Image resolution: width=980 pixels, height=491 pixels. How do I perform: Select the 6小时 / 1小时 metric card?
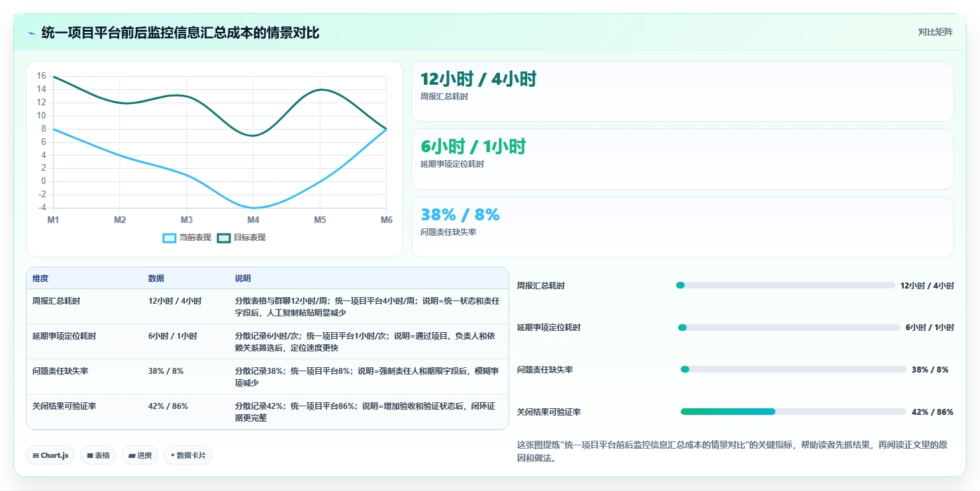pyautogui.click(x=683, y=159)
